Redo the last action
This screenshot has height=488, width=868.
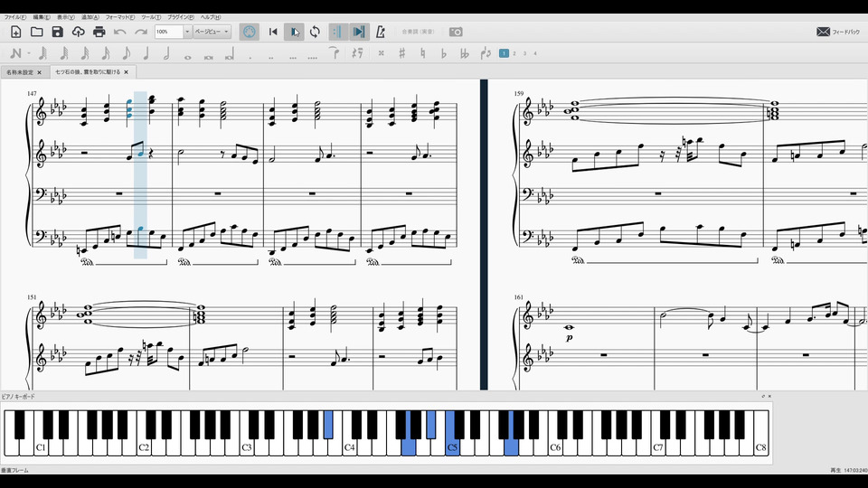tap(141, 32)
